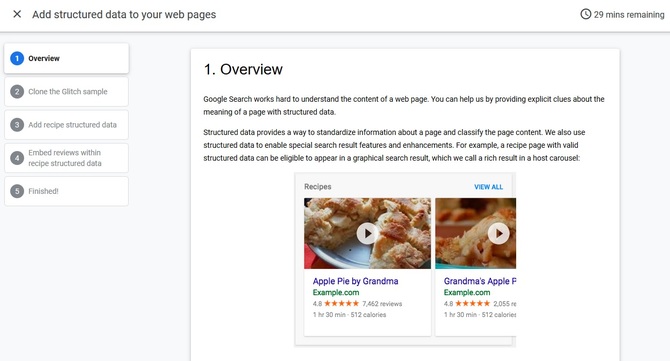Image resolution: width=670 pixels, height=361 pixels.
Task: Click the five-star rating of first recipe
Action: [x=341, y=303]
